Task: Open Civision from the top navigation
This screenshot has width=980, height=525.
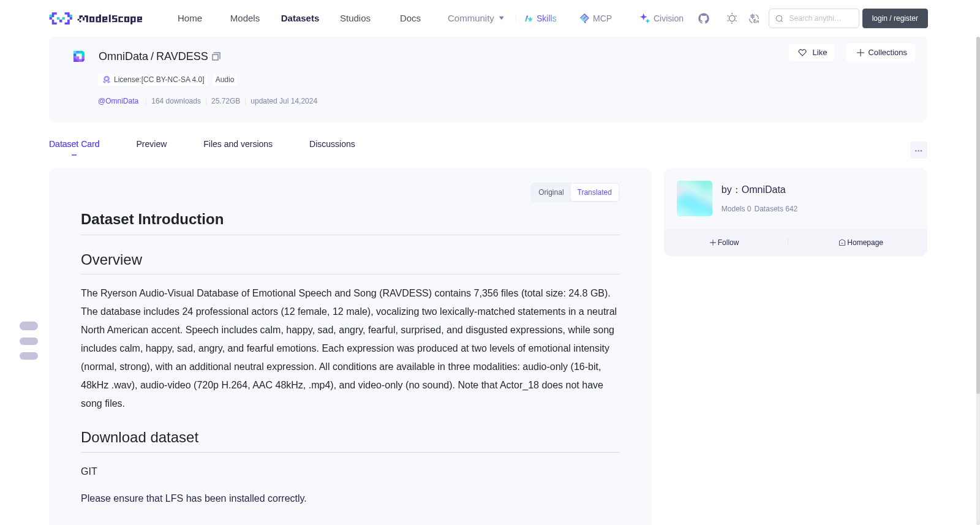Action: click(661, 18)
